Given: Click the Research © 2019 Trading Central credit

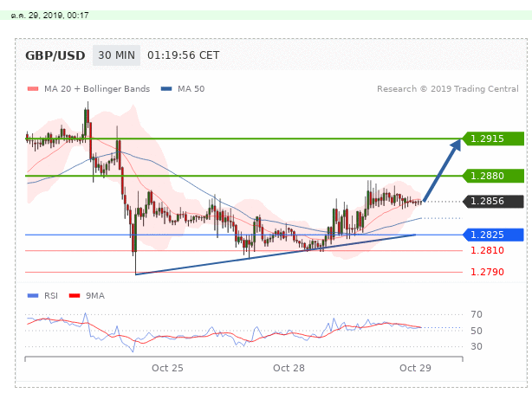Looking at the screenshot, I should (x=448, y=89).
